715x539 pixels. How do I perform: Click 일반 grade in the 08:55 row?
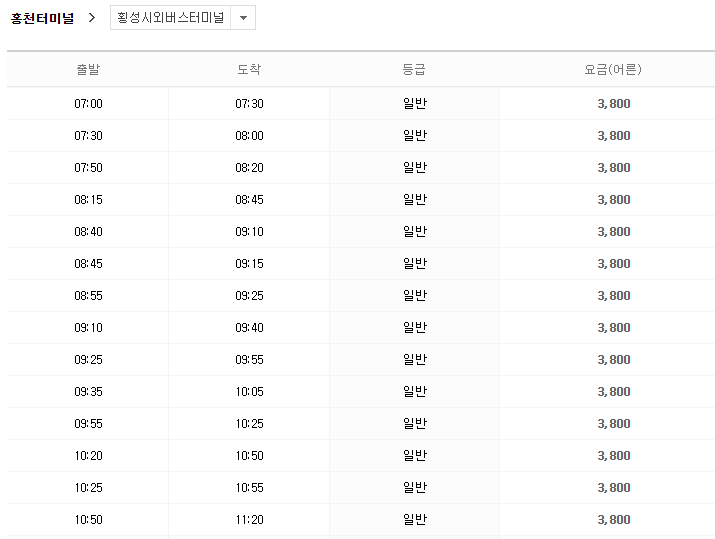click(414, 296)
